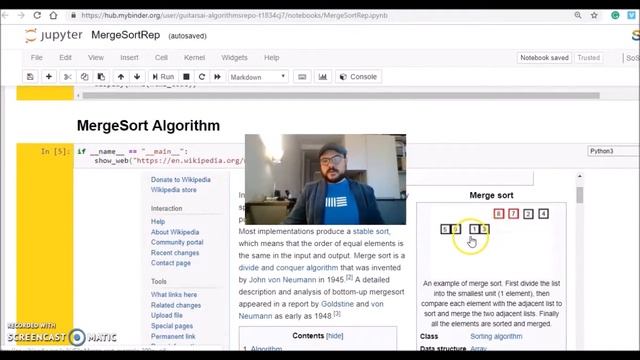Open Permanent link

click(173, 336)
